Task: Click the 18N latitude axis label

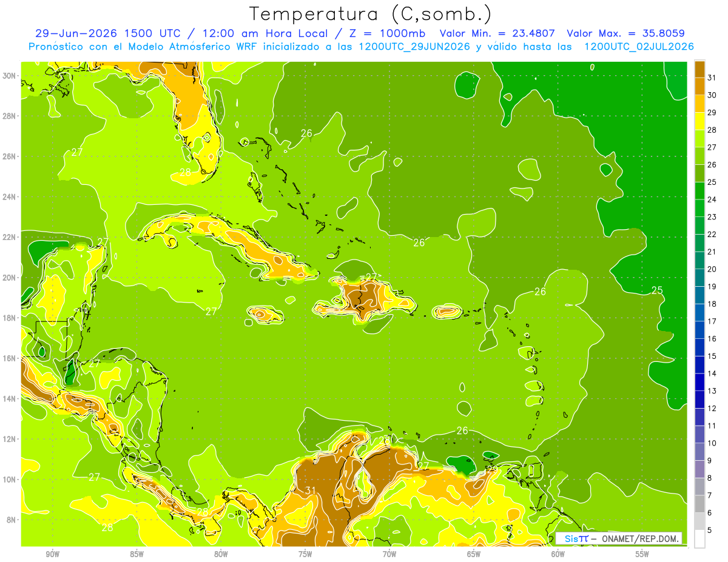Action: coord(10,318)
